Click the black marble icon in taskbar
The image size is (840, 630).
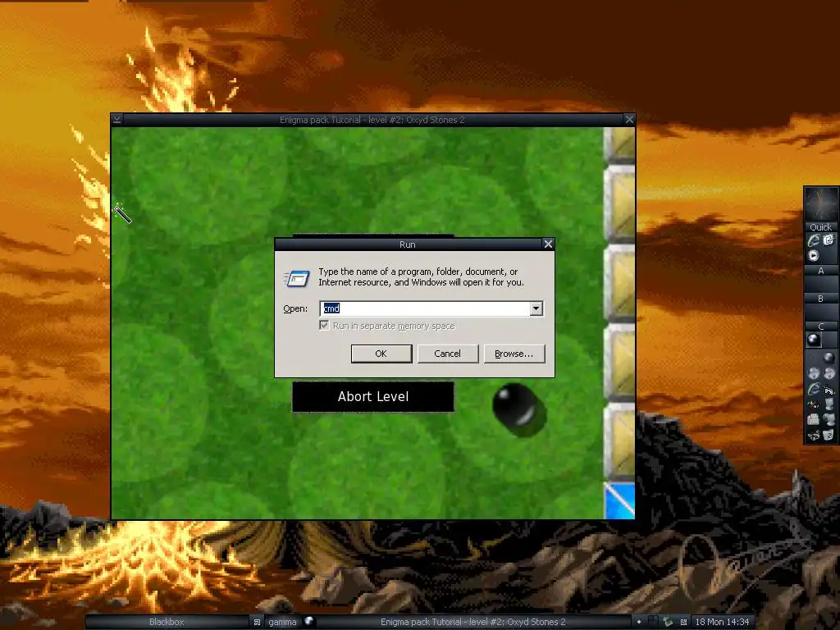click(309, 622)
